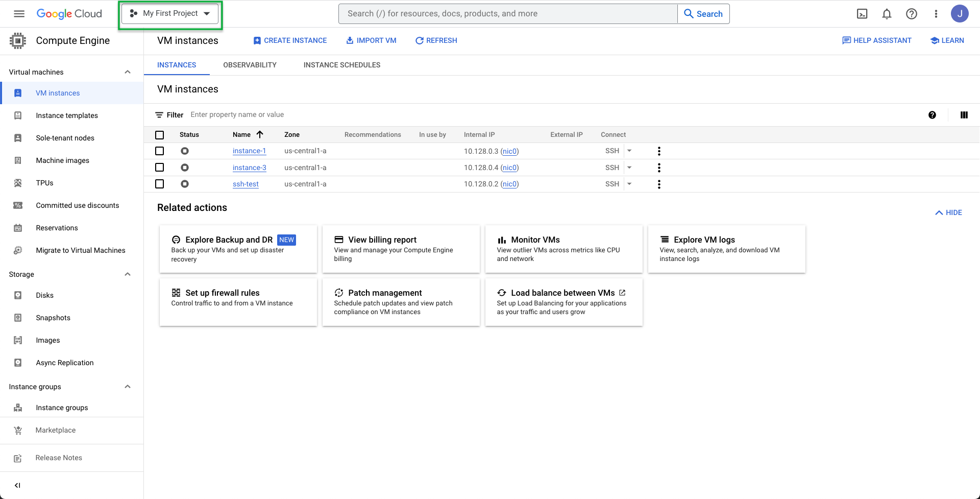
Task: Click the Reservations calendar icon
Action: click(x=18, y=228)
